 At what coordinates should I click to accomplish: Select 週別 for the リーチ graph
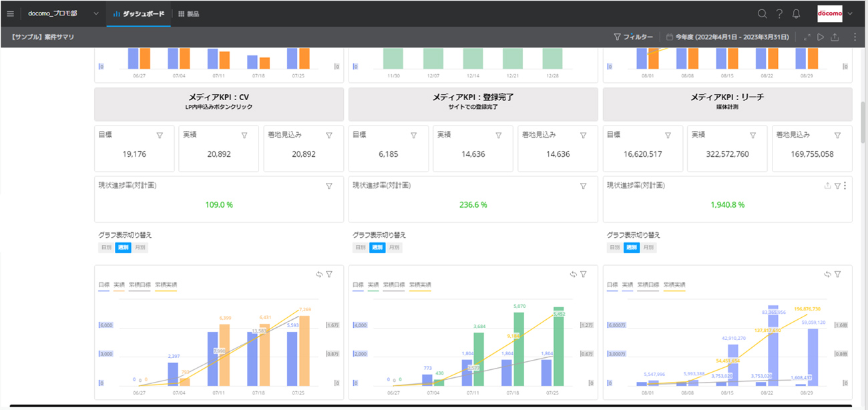[632, 248]
